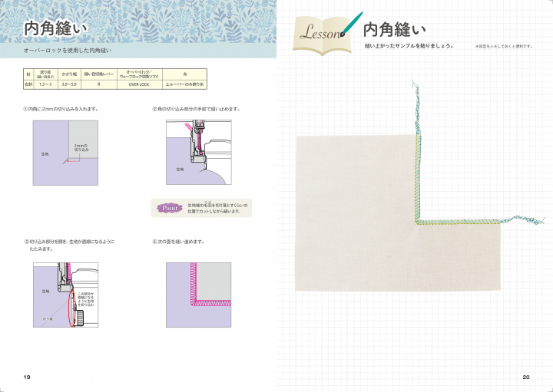Screen dimensions: 553x392
Task: Click the purple Point badge
Action: [167, 208]
